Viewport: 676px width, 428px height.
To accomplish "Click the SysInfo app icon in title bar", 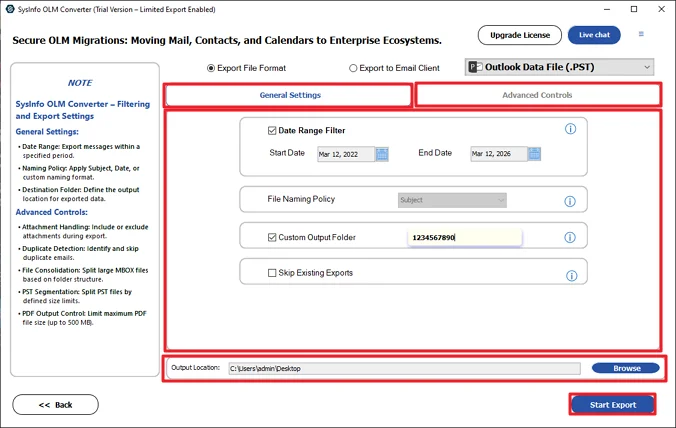I will [9, 9].
